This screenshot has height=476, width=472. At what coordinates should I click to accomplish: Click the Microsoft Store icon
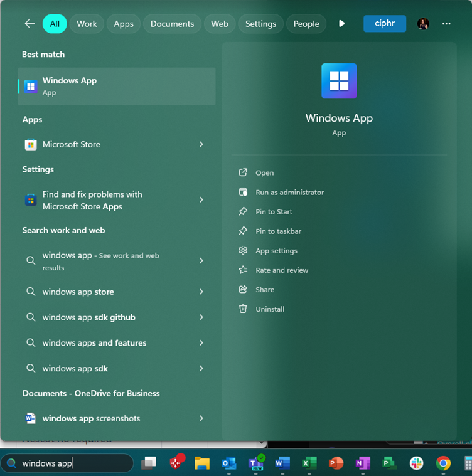[x=31, y=144]
